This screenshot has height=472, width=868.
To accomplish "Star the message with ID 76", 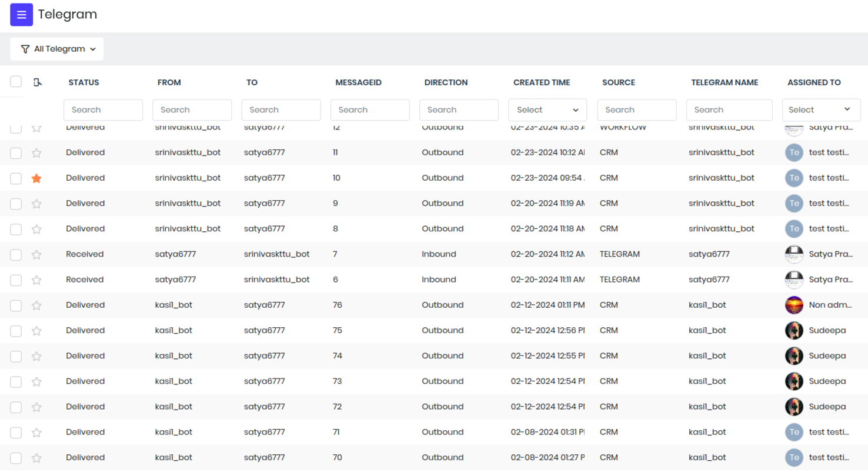I will coord(36,305).
